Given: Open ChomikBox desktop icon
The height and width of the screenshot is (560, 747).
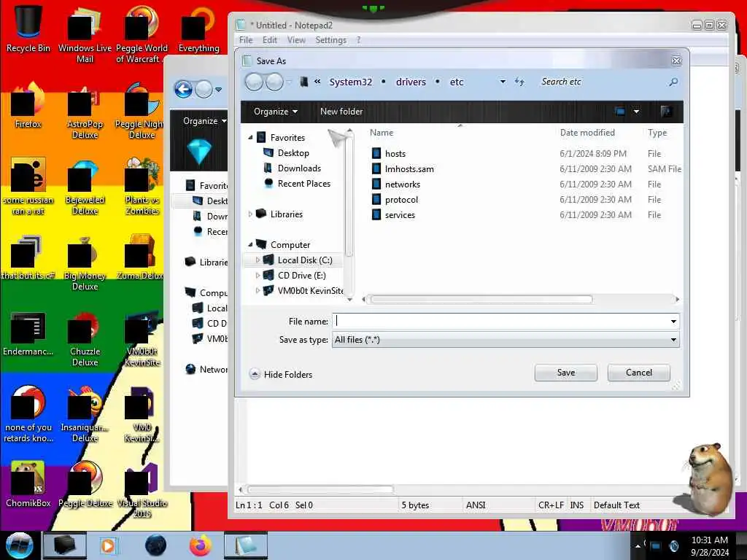Looking at the screenshot, I should click(x=28, y=484).
